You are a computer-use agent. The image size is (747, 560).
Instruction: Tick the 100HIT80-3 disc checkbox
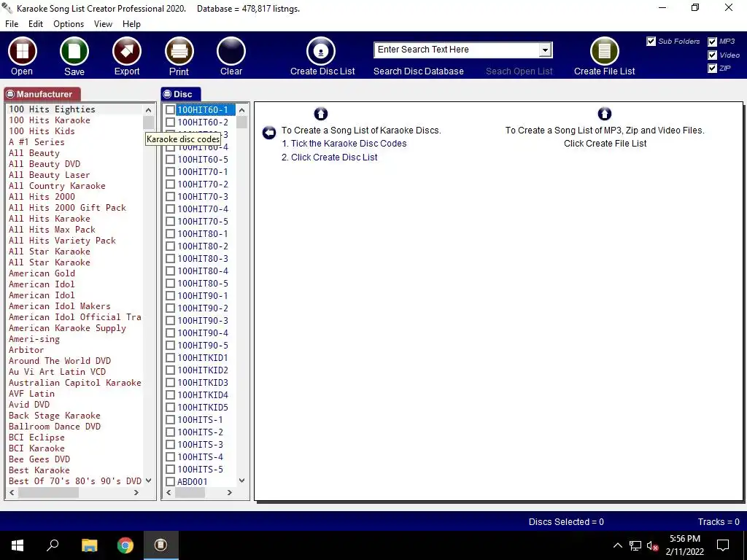point(170,259)
